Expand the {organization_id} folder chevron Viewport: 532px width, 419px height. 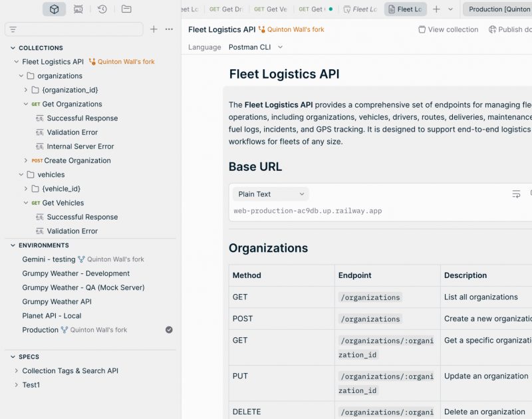[x=26, y=90]
